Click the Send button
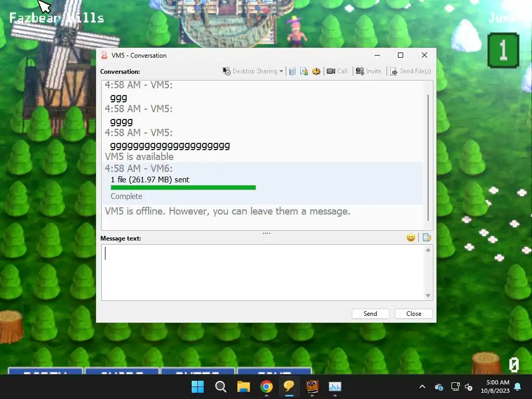The image size is (532, 399). tap(370, 314)
